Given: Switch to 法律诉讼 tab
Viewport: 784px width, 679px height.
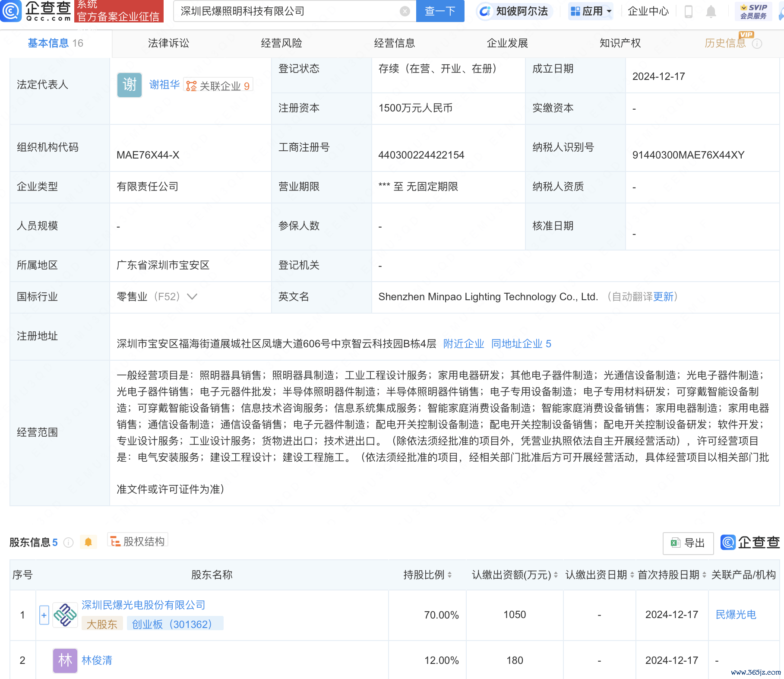Looking at the screenshot, I should [x=168, y=43].
